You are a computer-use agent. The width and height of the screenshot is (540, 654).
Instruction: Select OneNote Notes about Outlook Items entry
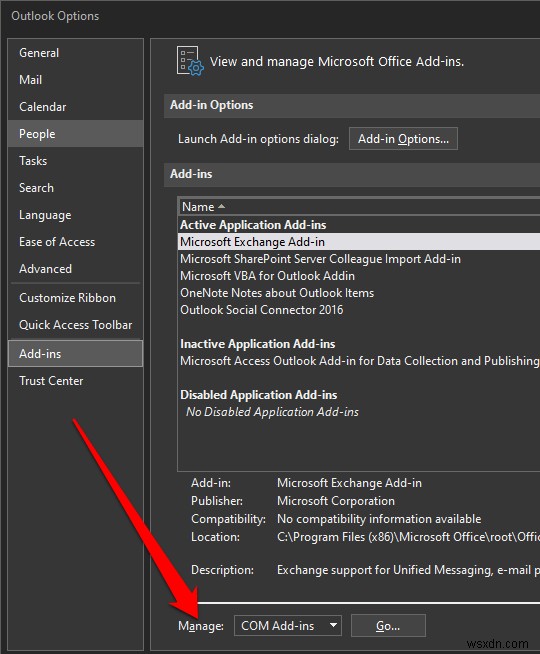(x=277, y=293)
